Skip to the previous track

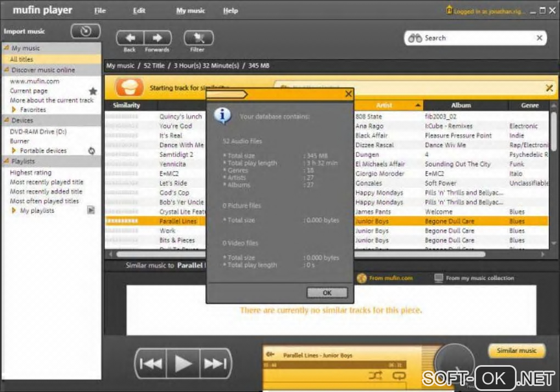[151, 363]
